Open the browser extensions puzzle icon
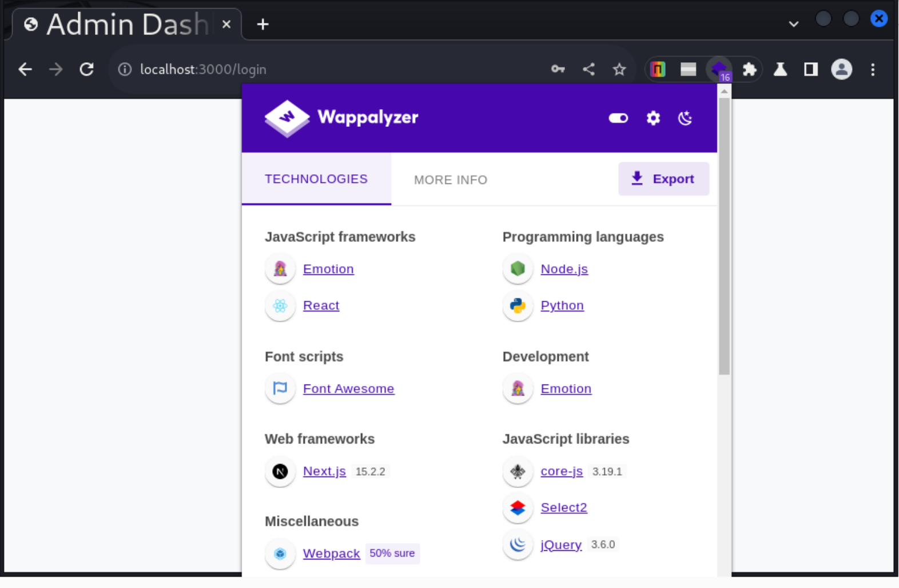 tap(749, 70)
